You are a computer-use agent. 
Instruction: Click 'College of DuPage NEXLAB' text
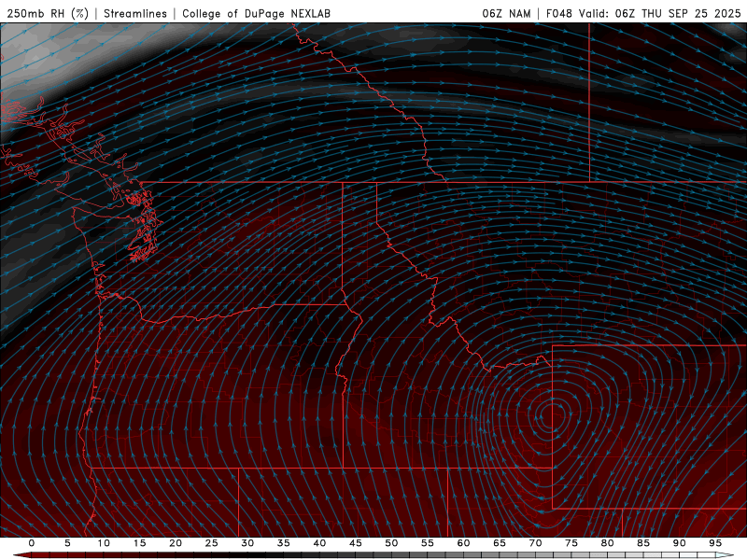click(x=256, y=14)
